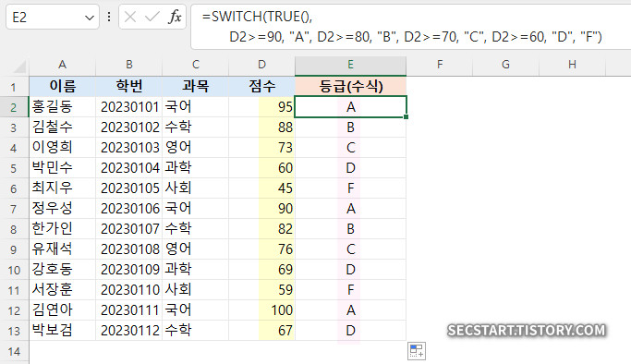Viewport: 631px width, 364px height.
Task: Click the cell with name 서장훈
Action: pyautogui.click(x=63, y=289)
